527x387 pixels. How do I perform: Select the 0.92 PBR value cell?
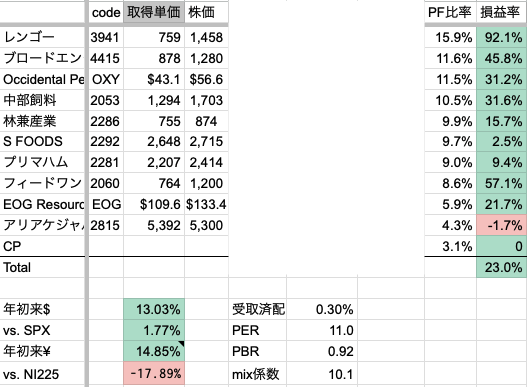(322, 351)
